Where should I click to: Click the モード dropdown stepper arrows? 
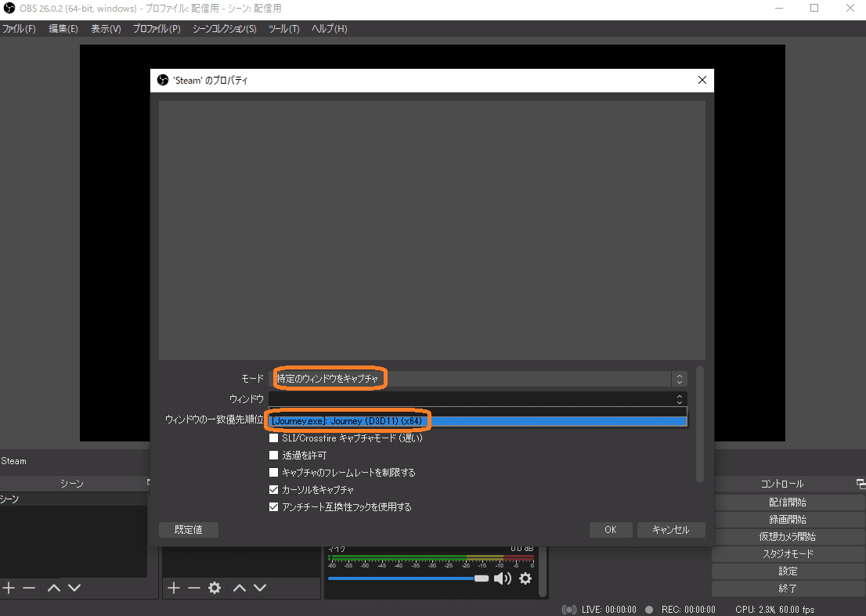pyautogui.click(x=680, y=379)
